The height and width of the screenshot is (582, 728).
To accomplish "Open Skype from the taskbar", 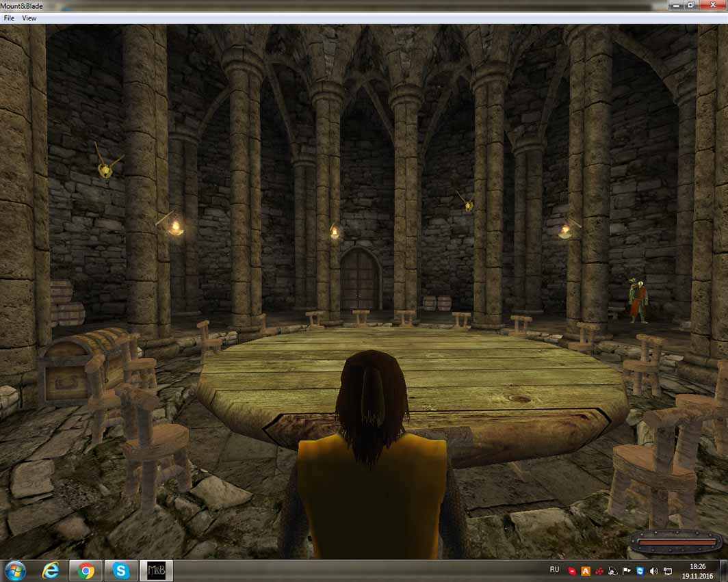I will click(x=121, y=570).
